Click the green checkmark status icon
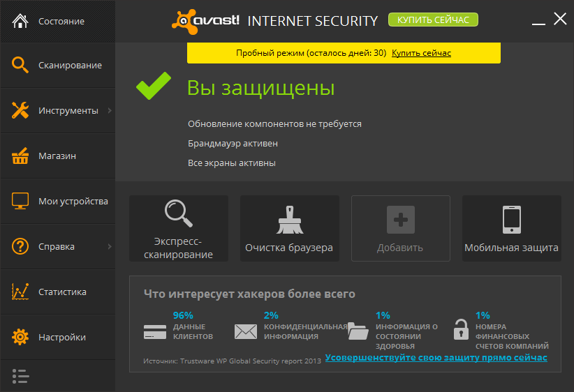This screenshot has width=574, height=392. [154, 86]
